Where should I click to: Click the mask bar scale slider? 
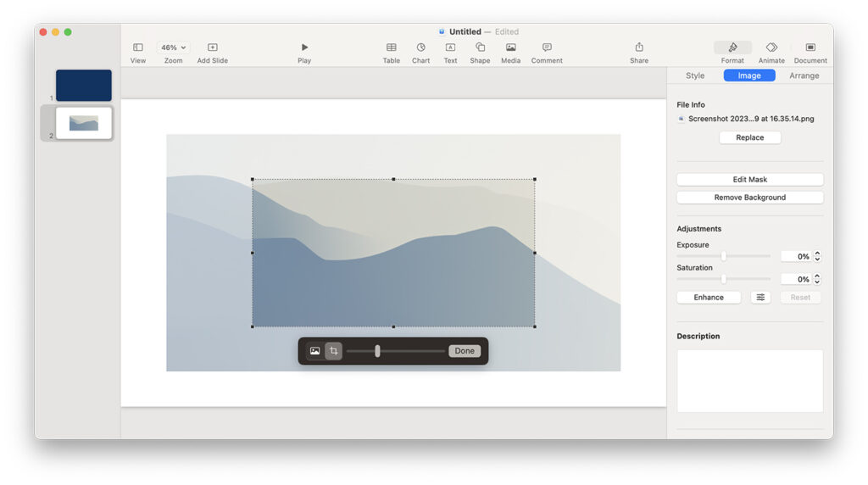395,351
